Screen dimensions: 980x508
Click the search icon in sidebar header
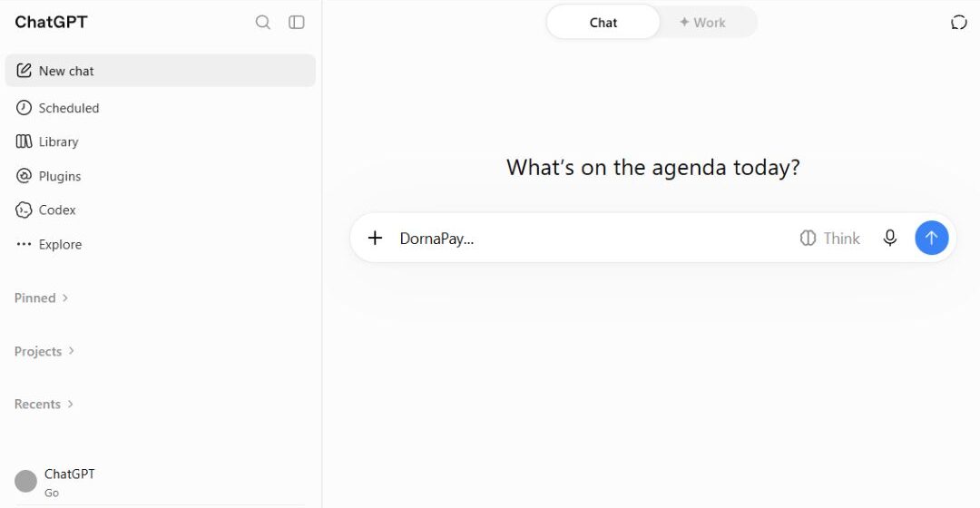click(262, 23)
